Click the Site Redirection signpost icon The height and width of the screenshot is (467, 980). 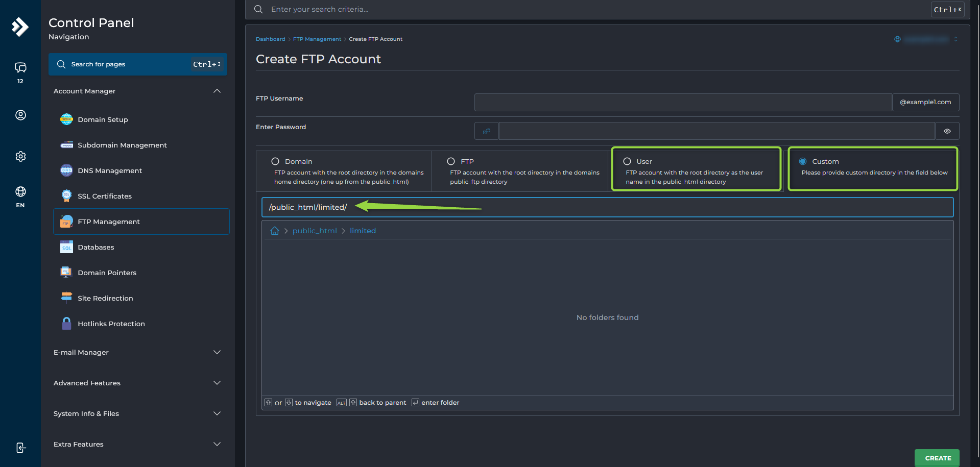pyautogui.click(x=66, y=298)
